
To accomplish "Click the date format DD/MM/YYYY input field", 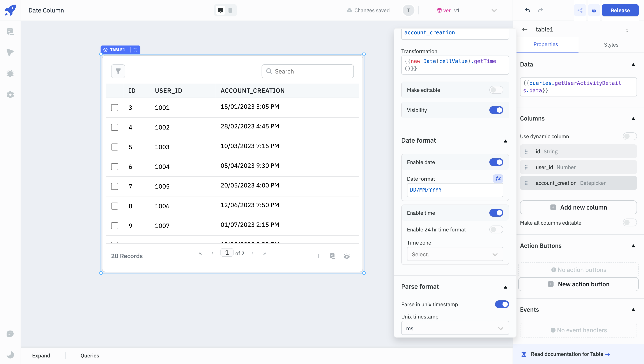I will (455, 189).
